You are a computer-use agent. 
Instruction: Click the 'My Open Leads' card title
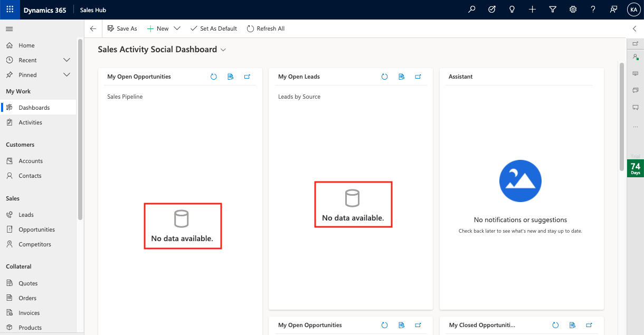(299, 76)
